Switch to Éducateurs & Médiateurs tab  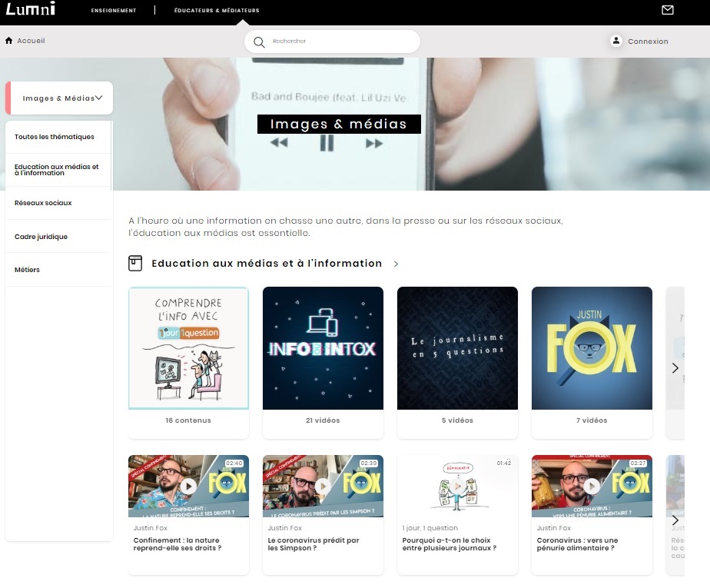217,10
